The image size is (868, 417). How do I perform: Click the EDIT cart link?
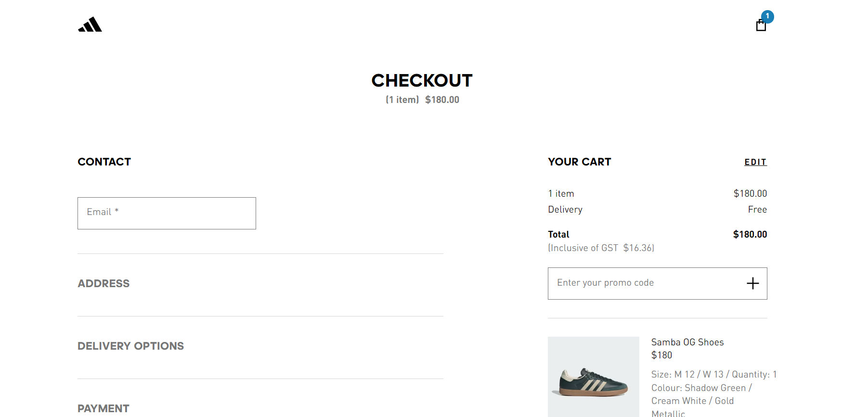coord(755,162)
